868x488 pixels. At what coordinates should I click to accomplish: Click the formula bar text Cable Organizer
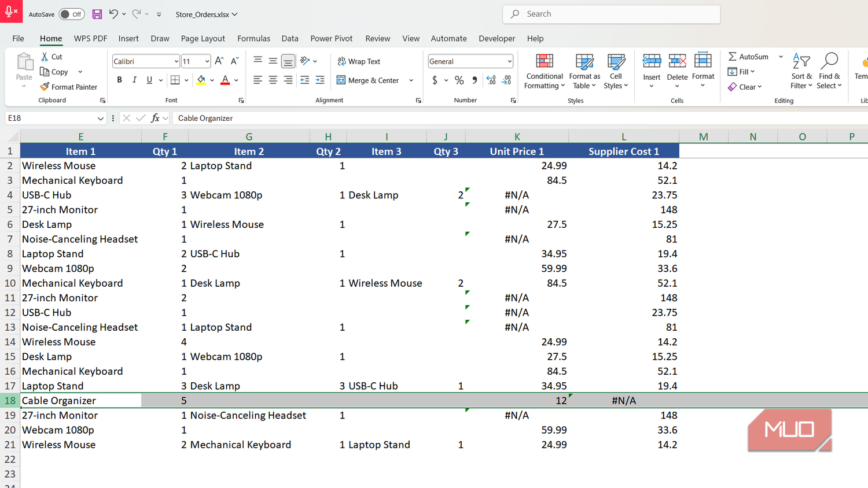tap(205, 118)
